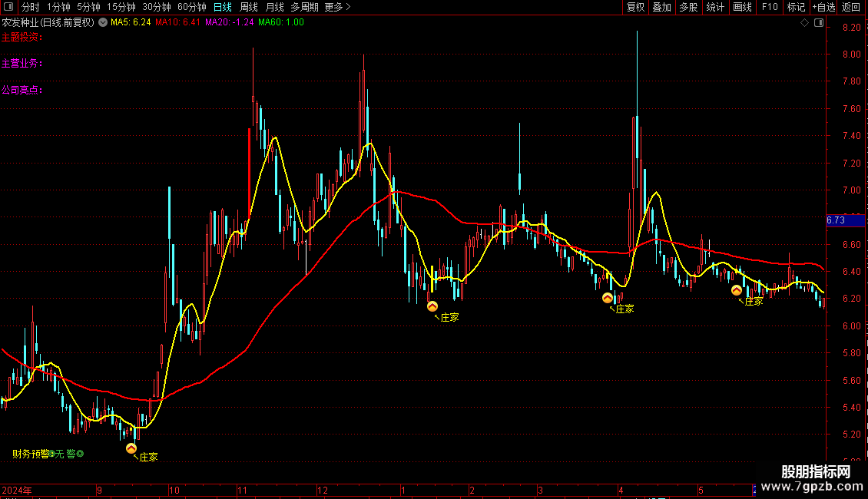The image size is (868, 499).
Task: Click the 复权 button
Action: [x=635, y=7]
